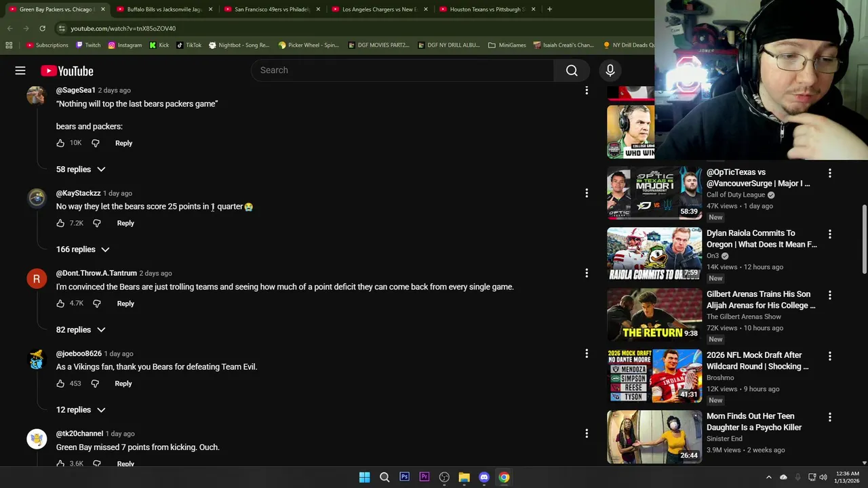
Task: Reply to the @SageSea1 comment
Action: 123,143
